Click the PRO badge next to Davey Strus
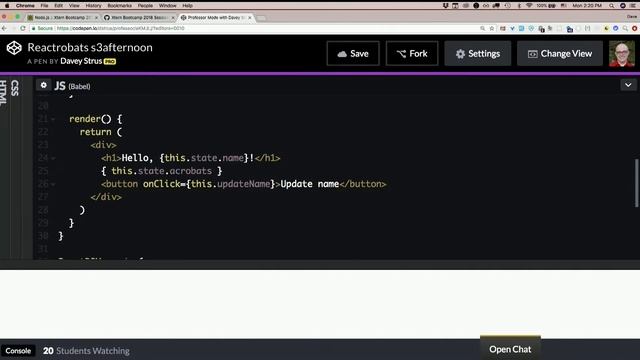 [x=110, y=62]
